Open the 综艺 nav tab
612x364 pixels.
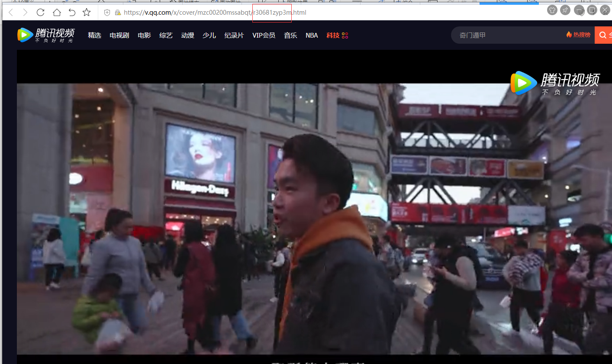(166, 35)
